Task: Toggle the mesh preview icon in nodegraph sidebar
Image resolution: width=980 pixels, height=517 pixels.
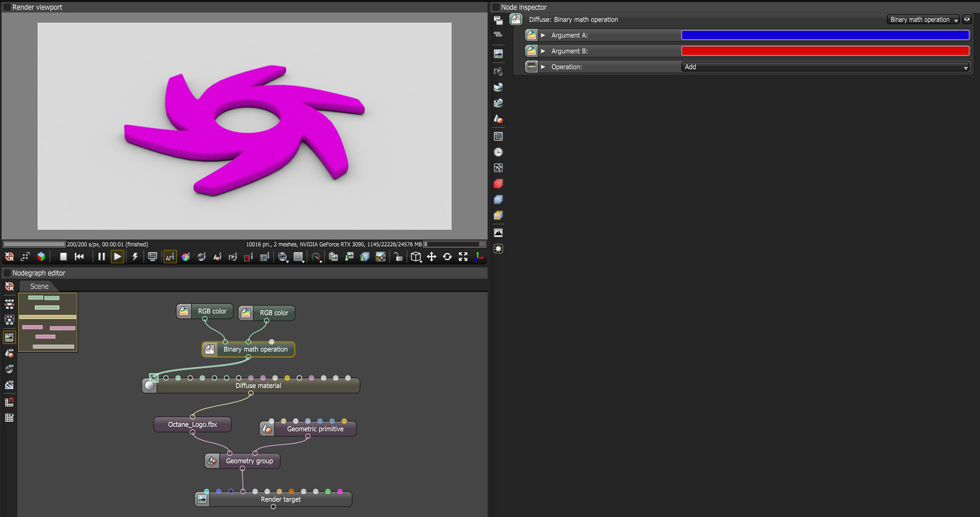Action: tap(9, 353)
